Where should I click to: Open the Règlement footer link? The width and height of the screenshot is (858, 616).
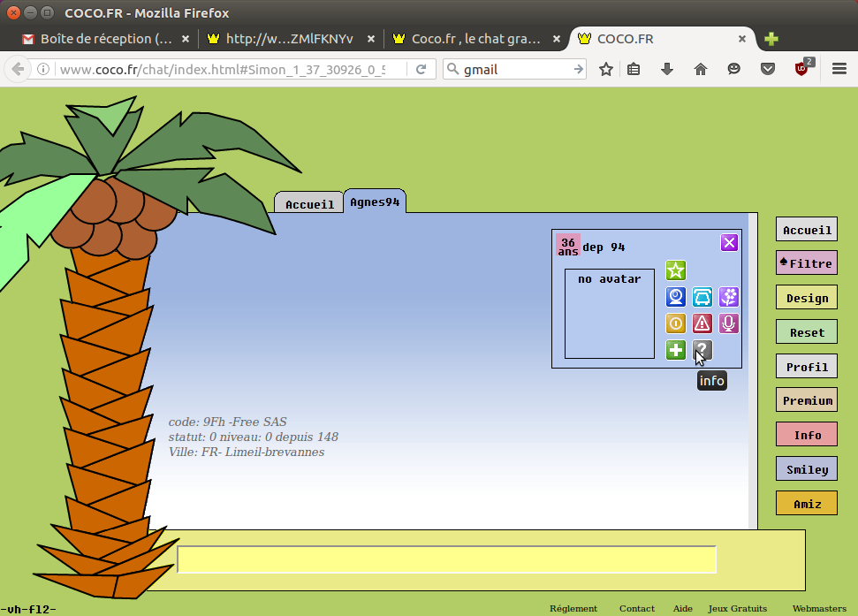click(x=573, y=608)
